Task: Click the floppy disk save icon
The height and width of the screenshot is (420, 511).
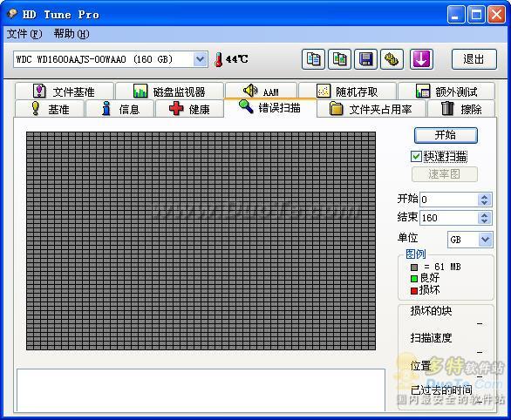Action: tap(365, 59)
